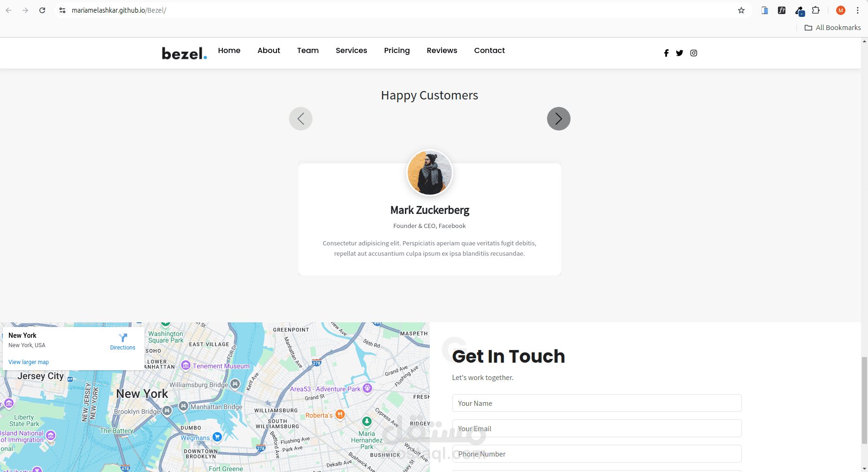Open the Twitter social icon
The width and height of the screenshot is (868, 472).
tap(679, 53)
